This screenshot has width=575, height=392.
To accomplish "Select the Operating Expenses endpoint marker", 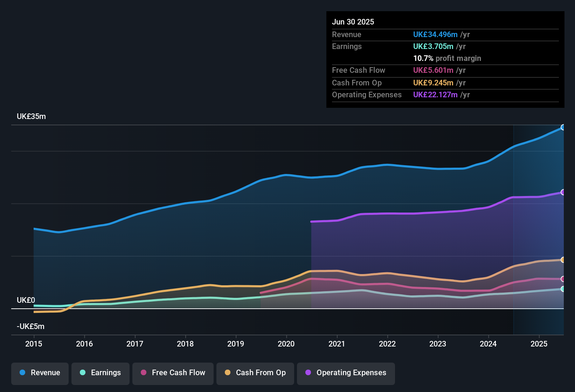I will point(563,192).
